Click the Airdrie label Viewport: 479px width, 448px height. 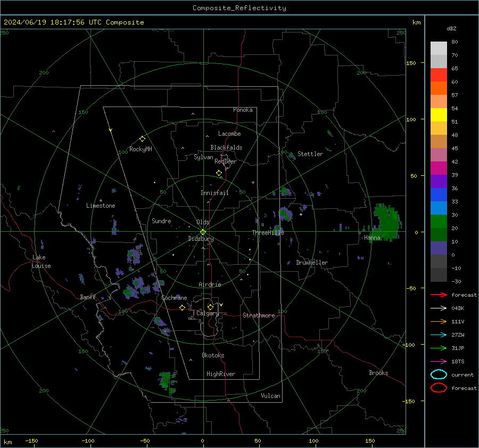point(210,284)
